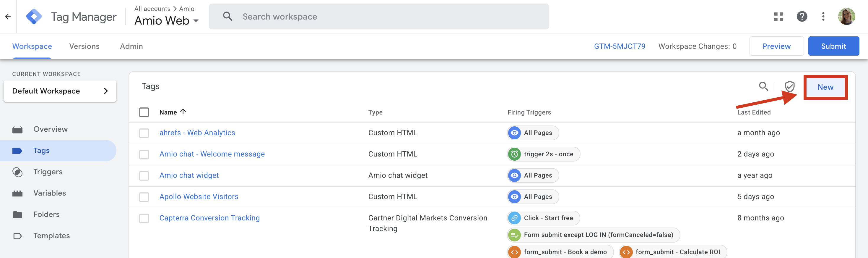The height and width of the screenshot is (258, 868).
Task: Switch to the Versions tab
Action: click(x=84, y=46)
